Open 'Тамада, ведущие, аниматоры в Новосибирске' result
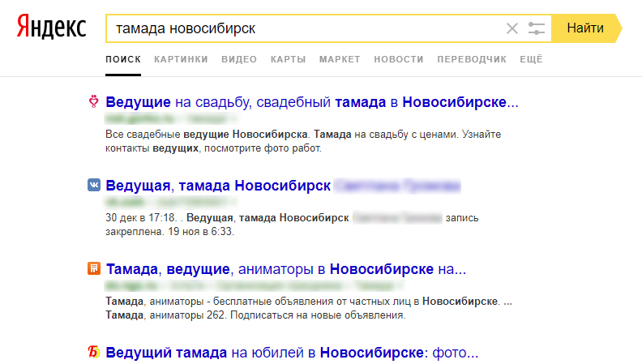The width and height of the screenshot is (642, 364). [x=286, y=269]
